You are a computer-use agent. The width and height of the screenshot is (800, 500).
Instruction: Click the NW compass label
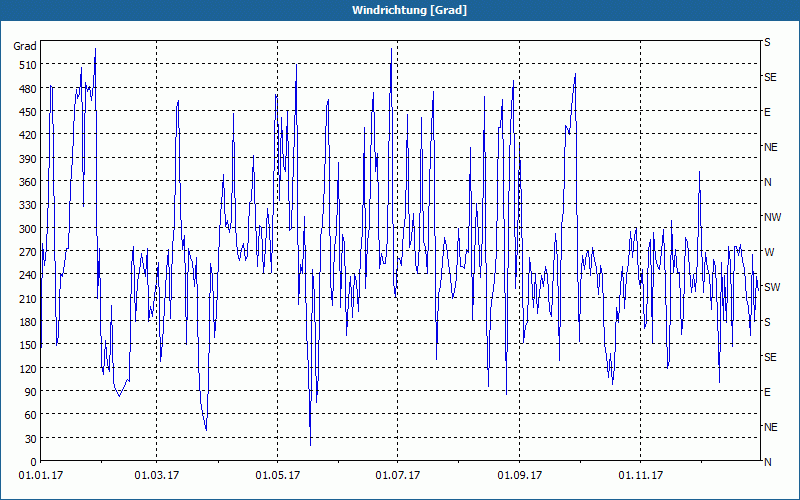[772, 217]
